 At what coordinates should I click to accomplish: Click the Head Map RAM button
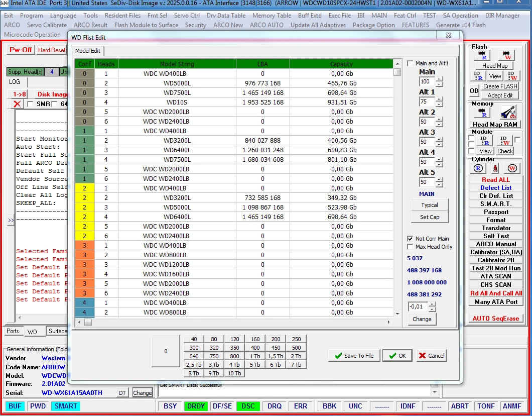(495, 124)
